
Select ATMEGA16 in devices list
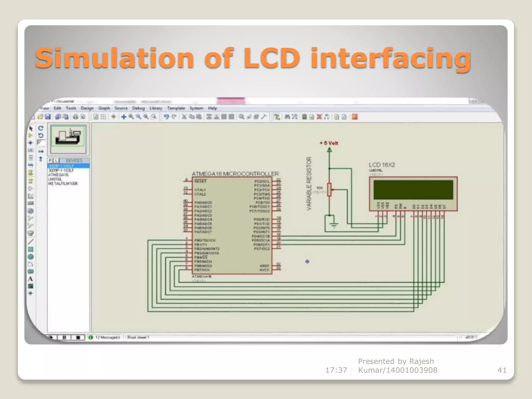pyautogui.click(x=58, y=175)
